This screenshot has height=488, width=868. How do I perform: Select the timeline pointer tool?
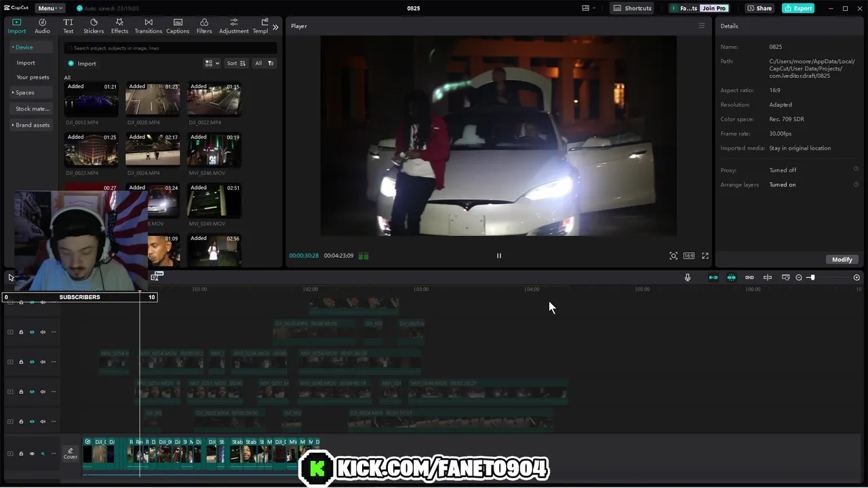(11, 277)
